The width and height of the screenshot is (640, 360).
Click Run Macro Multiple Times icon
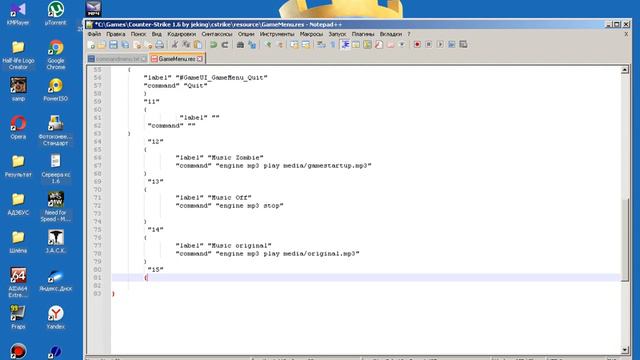(x=451, y=45)
